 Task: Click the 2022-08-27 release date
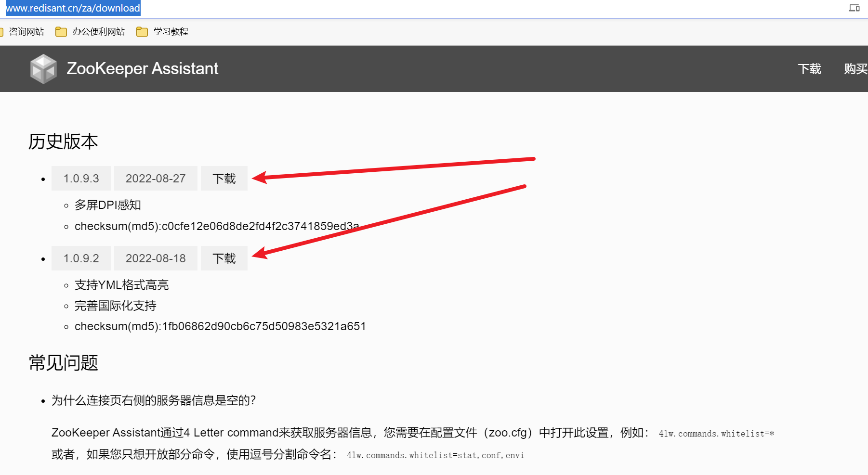click(x=156, y=179)
